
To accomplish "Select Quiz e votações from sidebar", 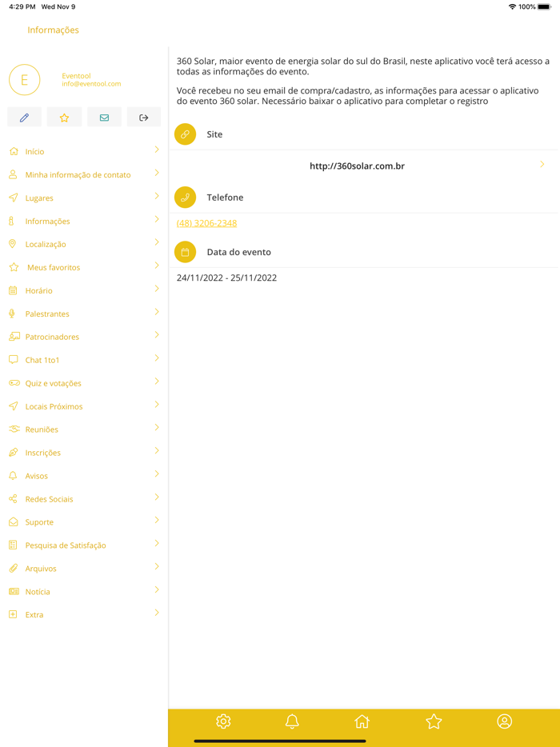I will pyautogui.click(x=53, y=384).
